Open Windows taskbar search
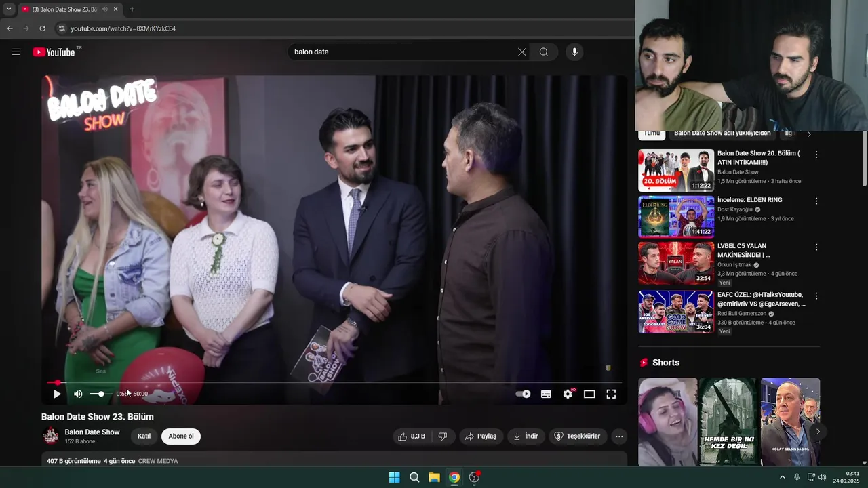The image size is (868, 488). click(414, 477)
